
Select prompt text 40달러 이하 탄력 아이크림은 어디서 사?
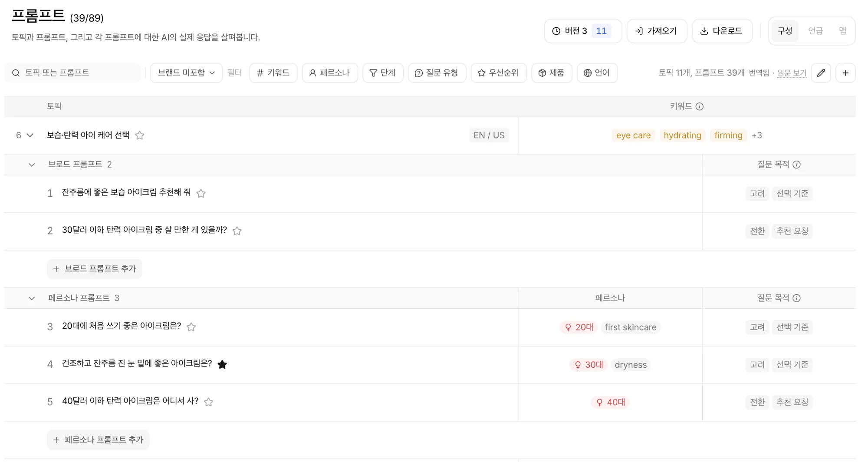(x=130, y=401)
